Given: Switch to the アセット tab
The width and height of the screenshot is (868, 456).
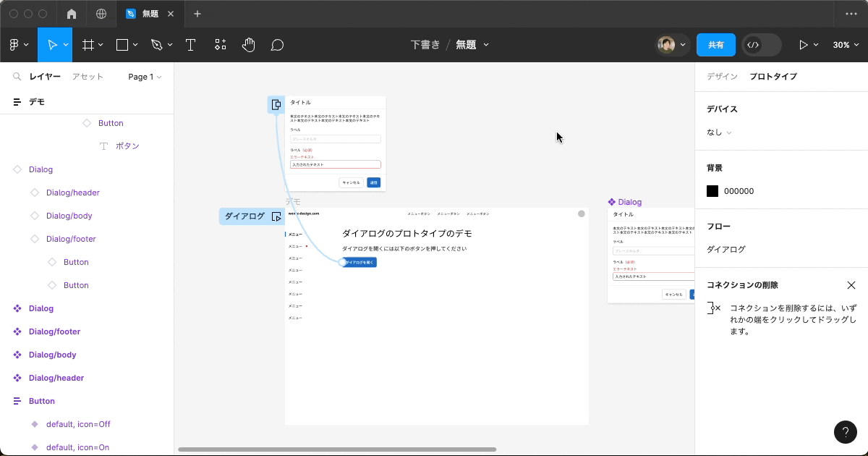Looking at the screenshot, I should [x=88, y=77].
